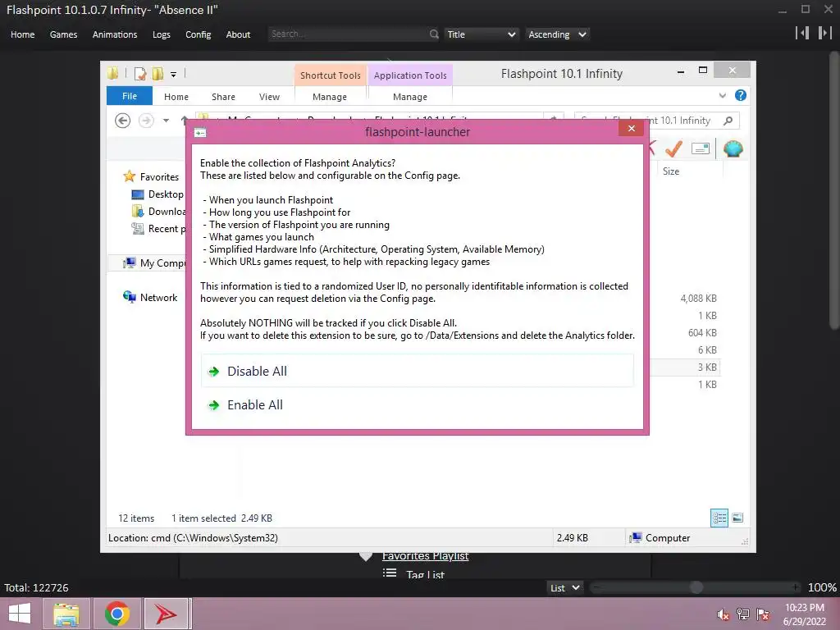Open the Ascending sort order dropdown
This screenshot has width=840, height=630.
[x=557, y=34]
